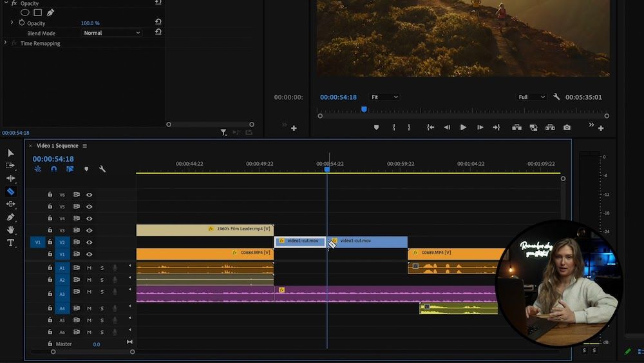Open timeline display settings wrench
Viewport: 644px width, 363px height.
(102, 169)
